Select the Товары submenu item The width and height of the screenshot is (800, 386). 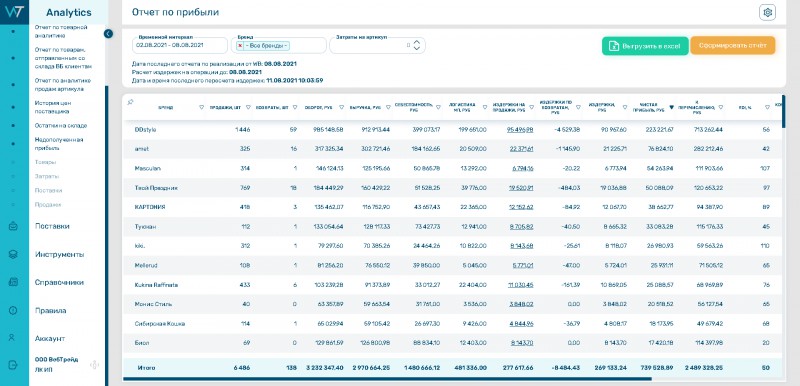[x=45, y=162]
